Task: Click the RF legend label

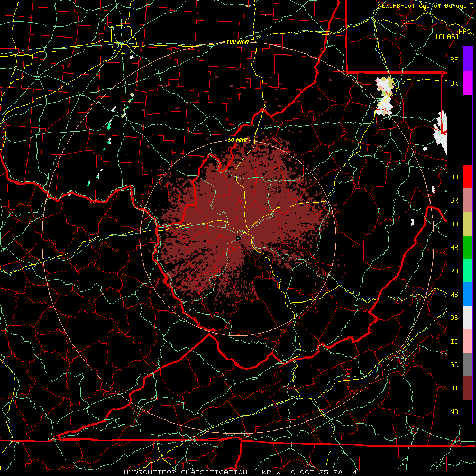Action: point(454,59)
